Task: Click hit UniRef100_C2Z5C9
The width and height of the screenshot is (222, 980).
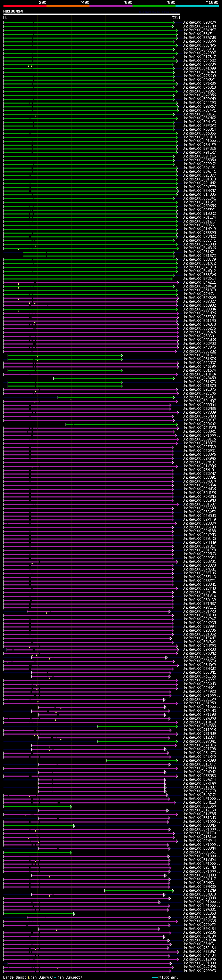Action: [x=199, y=447]
